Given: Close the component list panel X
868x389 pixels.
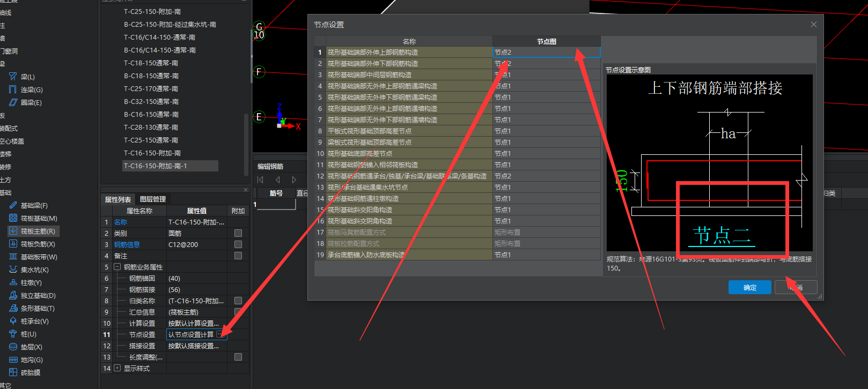Looking at the screenshot, I should pos(246,190).
